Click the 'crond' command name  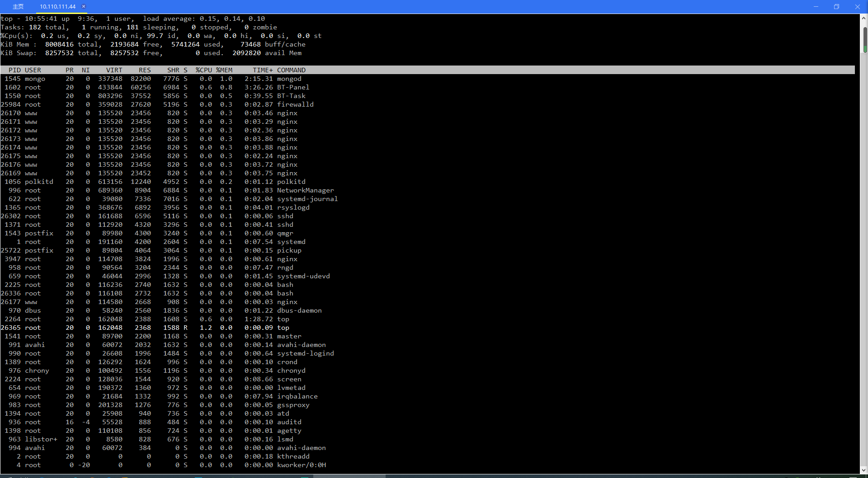[287, 362]
